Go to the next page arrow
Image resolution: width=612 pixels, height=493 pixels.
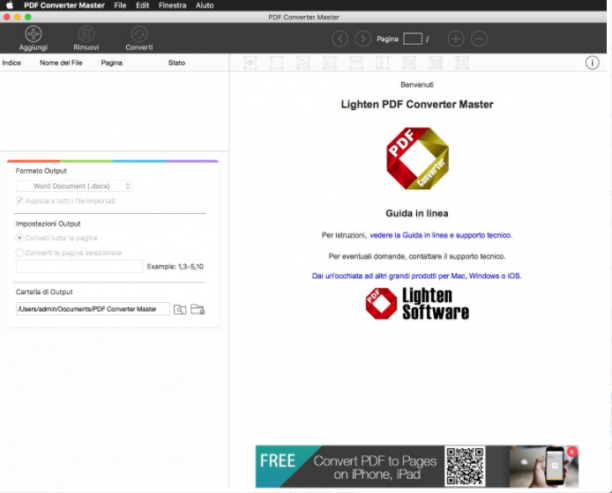[363, 39]
